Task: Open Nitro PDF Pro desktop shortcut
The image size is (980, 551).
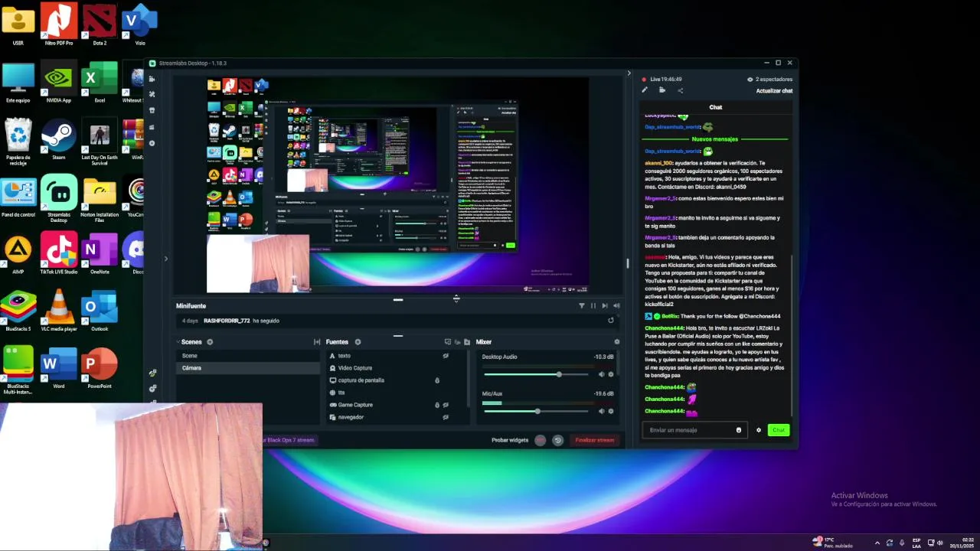Action: pos(59,23)
